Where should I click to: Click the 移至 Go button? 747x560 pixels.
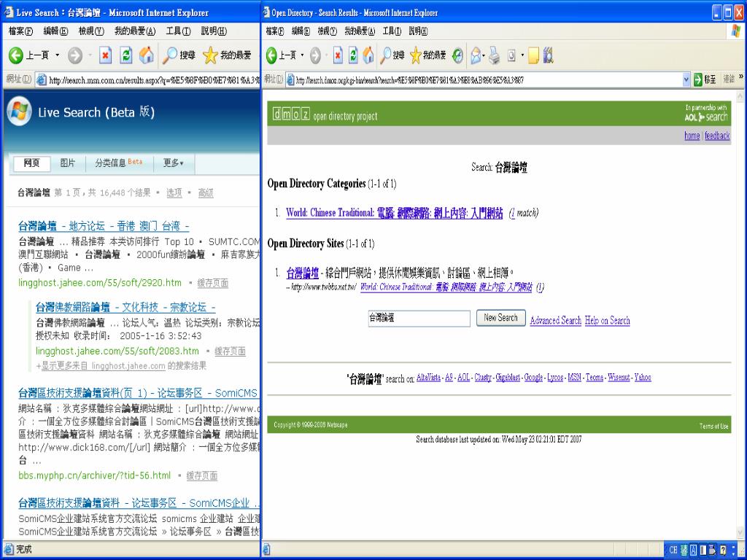pyautogui.click(x=705, y=80)
